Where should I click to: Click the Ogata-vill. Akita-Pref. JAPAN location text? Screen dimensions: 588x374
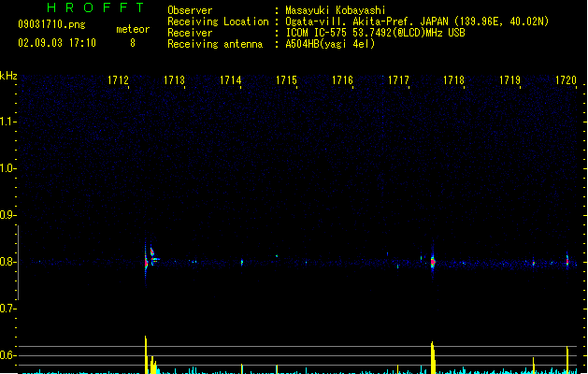[417, 22]
